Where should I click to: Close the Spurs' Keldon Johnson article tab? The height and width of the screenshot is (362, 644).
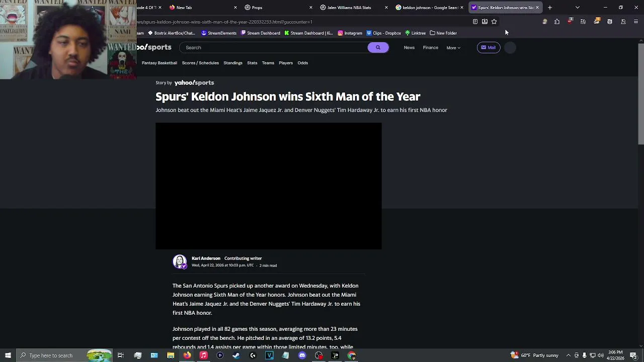point(537,8)
